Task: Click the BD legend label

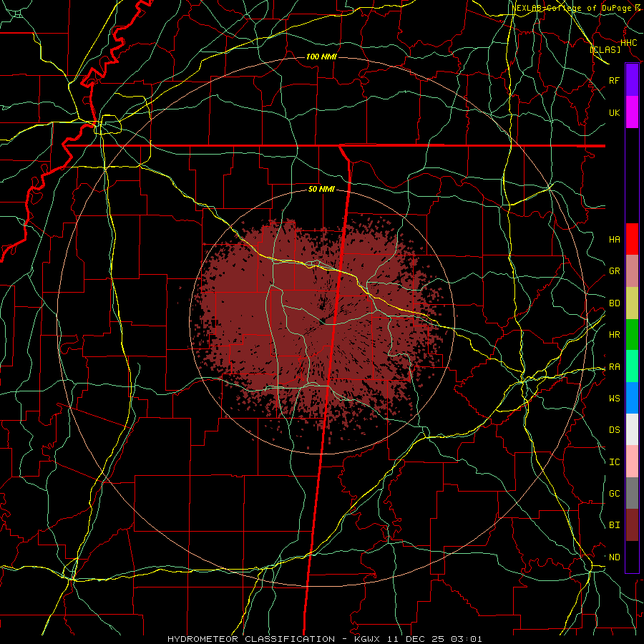Action: tap(614, 303)
